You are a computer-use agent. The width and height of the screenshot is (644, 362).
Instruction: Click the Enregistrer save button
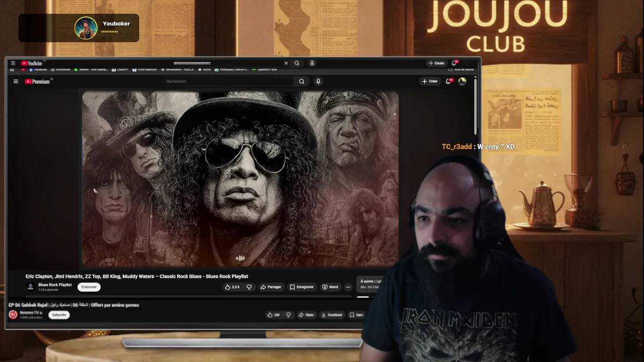click(302, 287)
